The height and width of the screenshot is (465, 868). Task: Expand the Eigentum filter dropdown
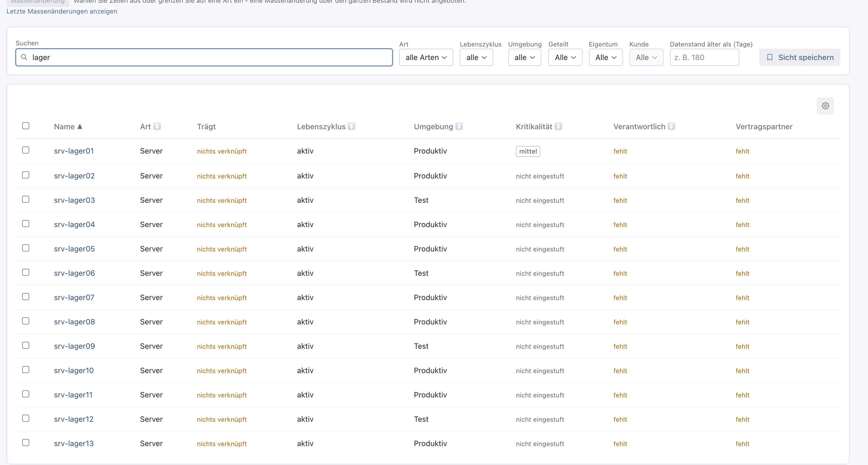tap(605, 57)
